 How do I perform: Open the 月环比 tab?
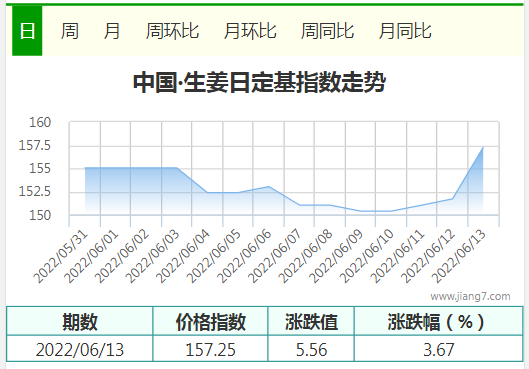click(x=250, y=31)
